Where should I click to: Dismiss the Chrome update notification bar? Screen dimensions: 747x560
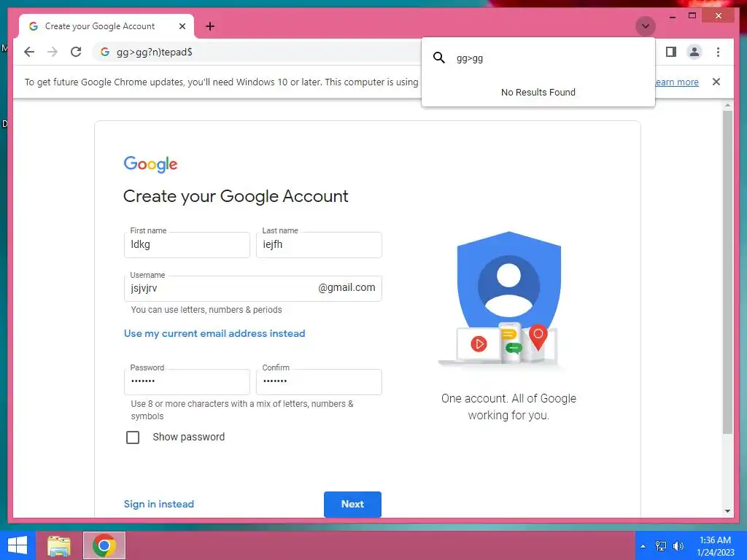716,82
